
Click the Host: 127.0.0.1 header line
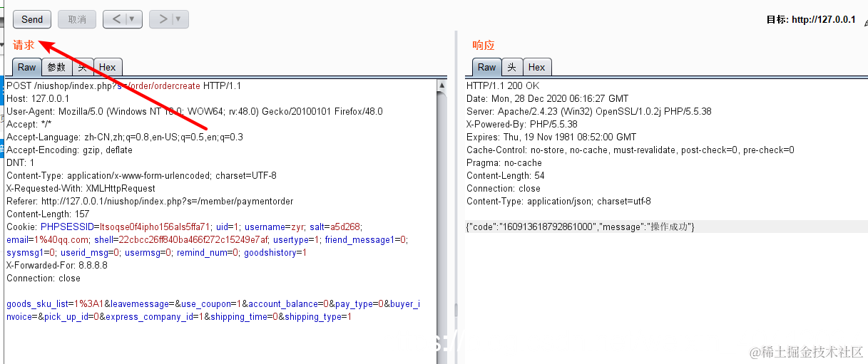click(x=38, y=98)
